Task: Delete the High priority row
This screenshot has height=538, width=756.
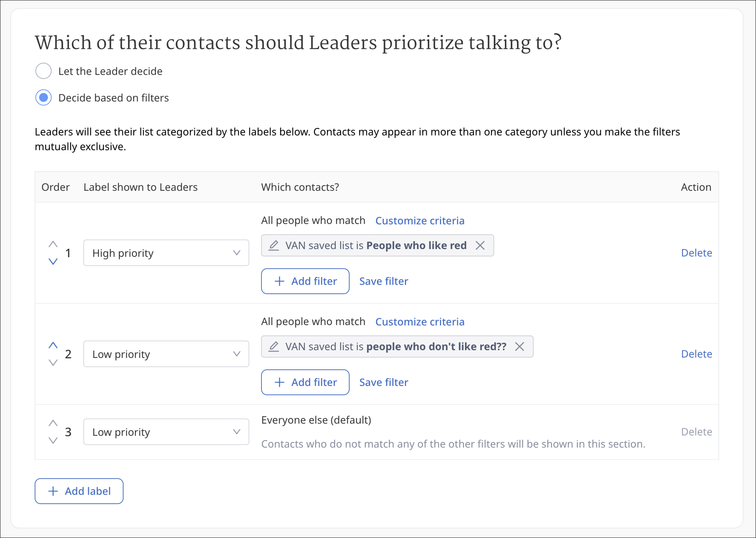Action: (x=696, y=253)
